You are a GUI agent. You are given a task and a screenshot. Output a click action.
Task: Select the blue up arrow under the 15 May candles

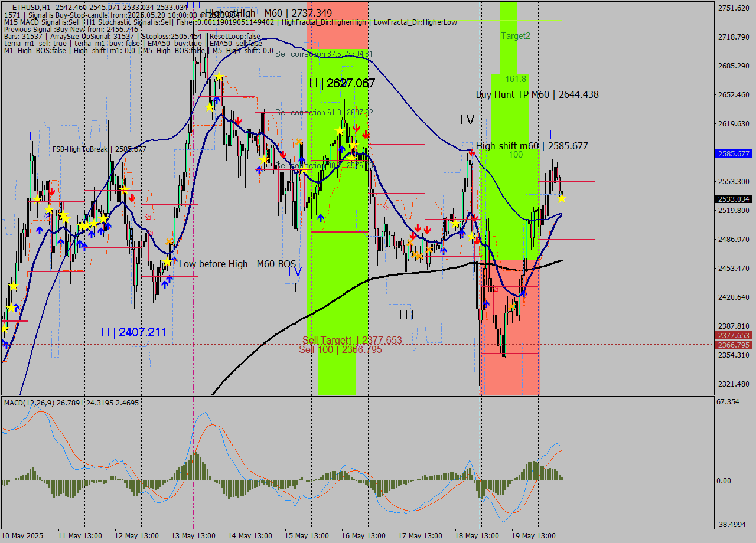pyautogui.click(x=320, y=217)
